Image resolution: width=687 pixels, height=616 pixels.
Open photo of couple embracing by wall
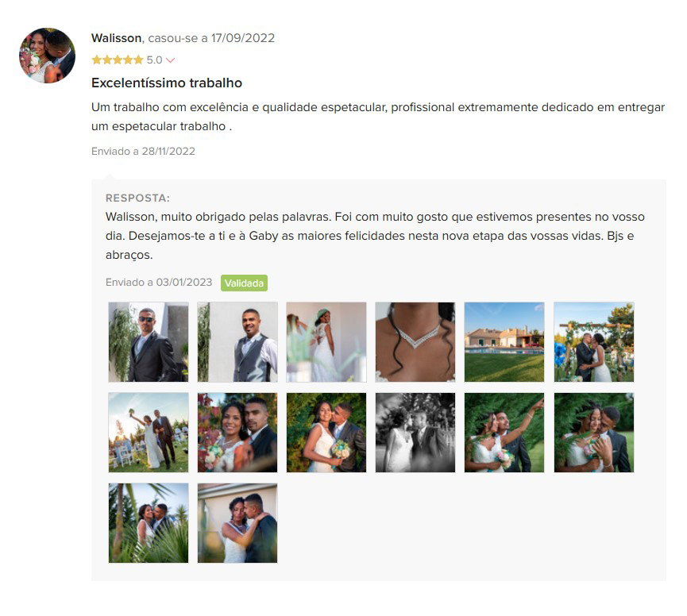237,523
